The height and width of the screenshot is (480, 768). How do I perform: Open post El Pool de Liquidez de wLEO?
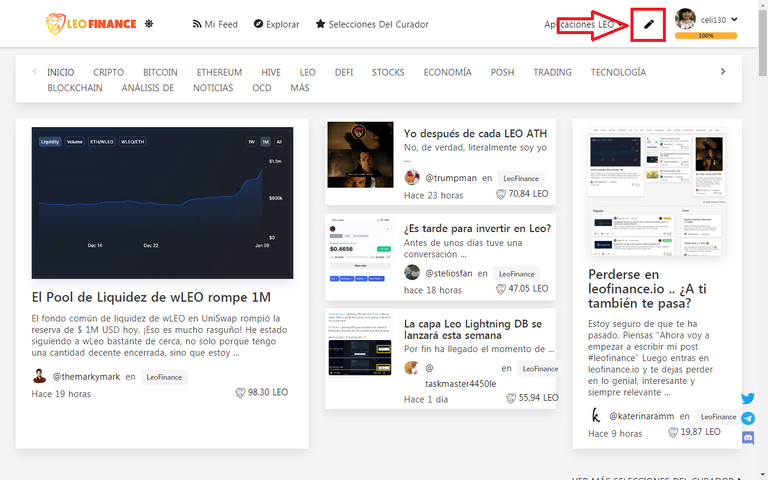tap(151, 297)
